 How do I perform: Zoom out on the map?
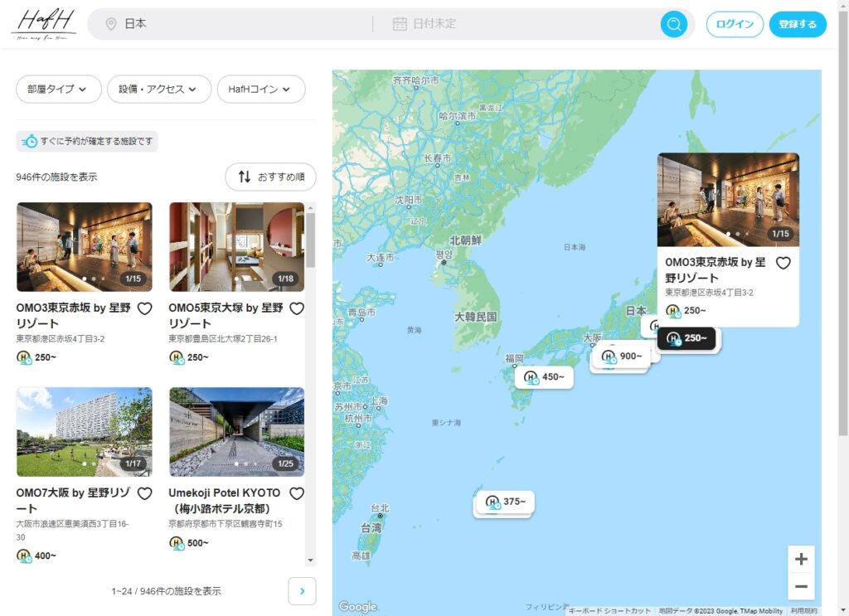coord(801,585)
